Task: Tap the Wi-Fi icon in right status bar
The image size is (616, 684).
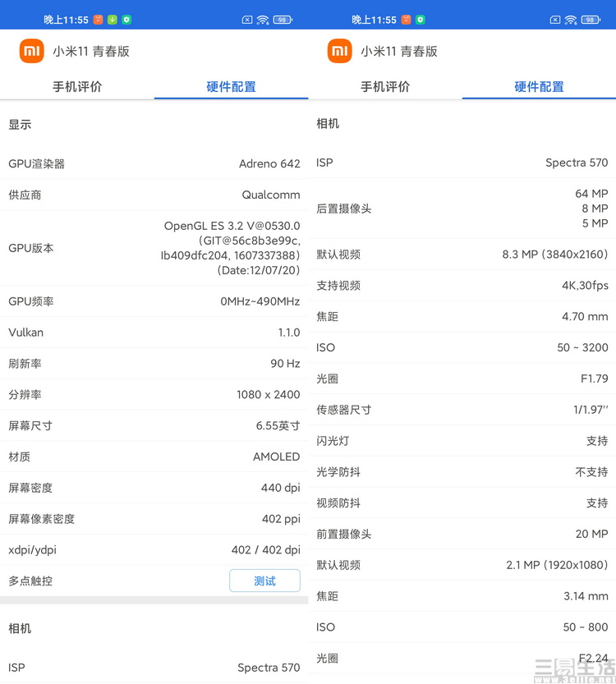Action: (571, 20)
